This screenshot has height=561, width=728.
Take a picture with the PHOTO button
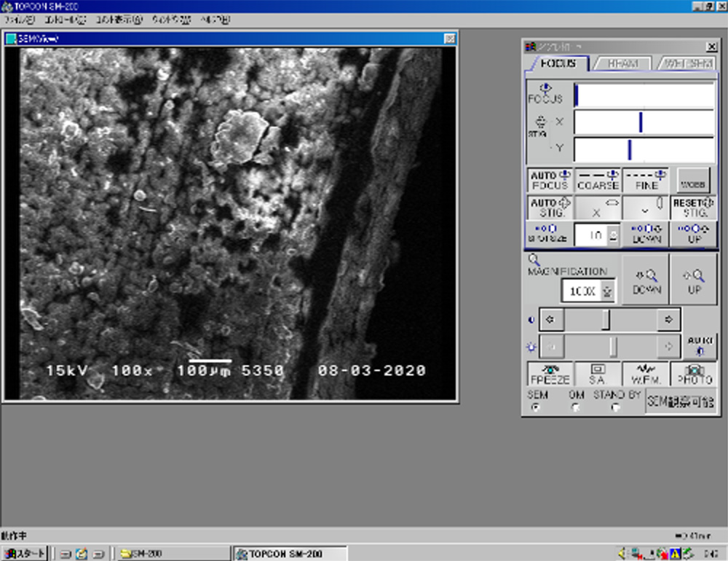point(694,374)
